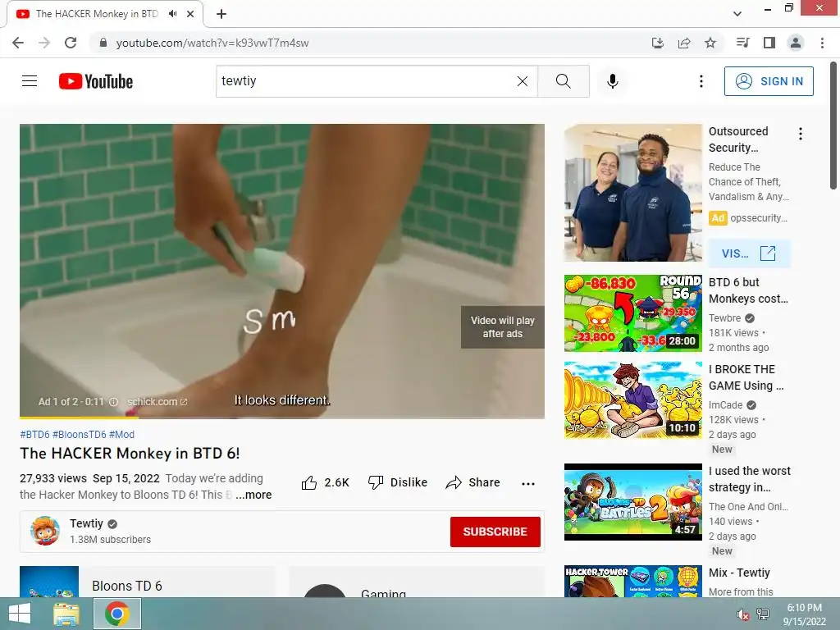
Task: Click the ad progress bar
Action: [x=282, y=418]
